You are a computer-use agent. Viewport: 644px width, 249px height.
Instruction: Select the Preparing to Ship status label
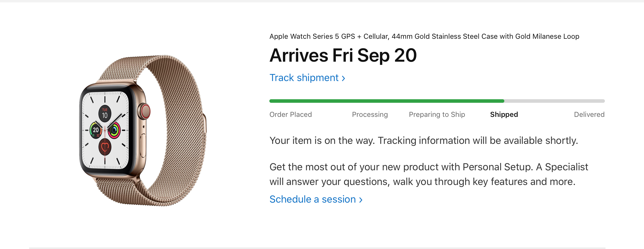[x=437, y=115]
